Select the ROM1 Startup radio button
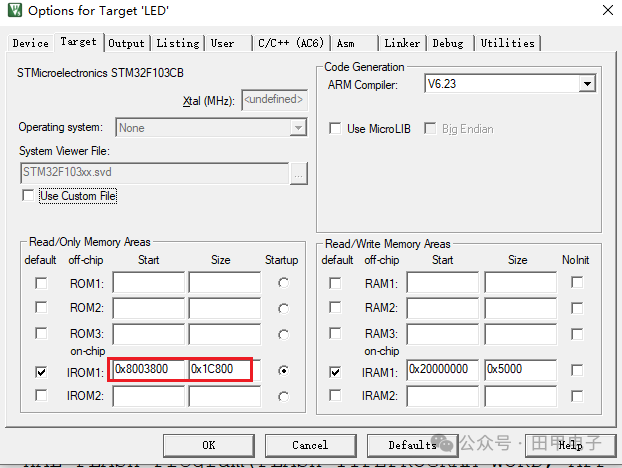The width and height of the screenshot is (622, 468). pyautogui.click(x=283, y=283)
